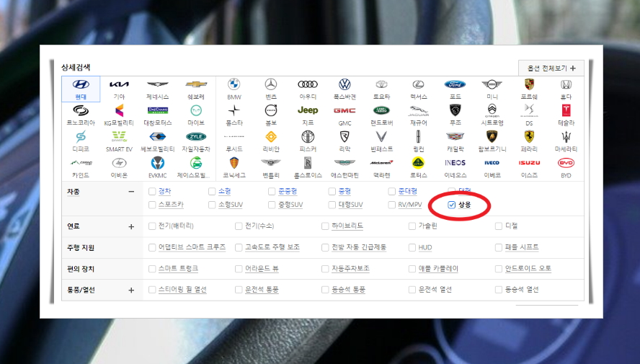
Task: Expand the 연료 section
Action: [131, 226]
